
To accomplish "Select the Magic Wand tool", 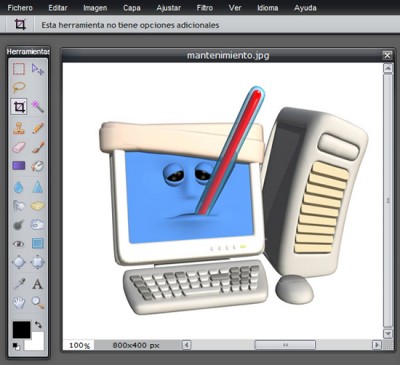I will point(38,107).
